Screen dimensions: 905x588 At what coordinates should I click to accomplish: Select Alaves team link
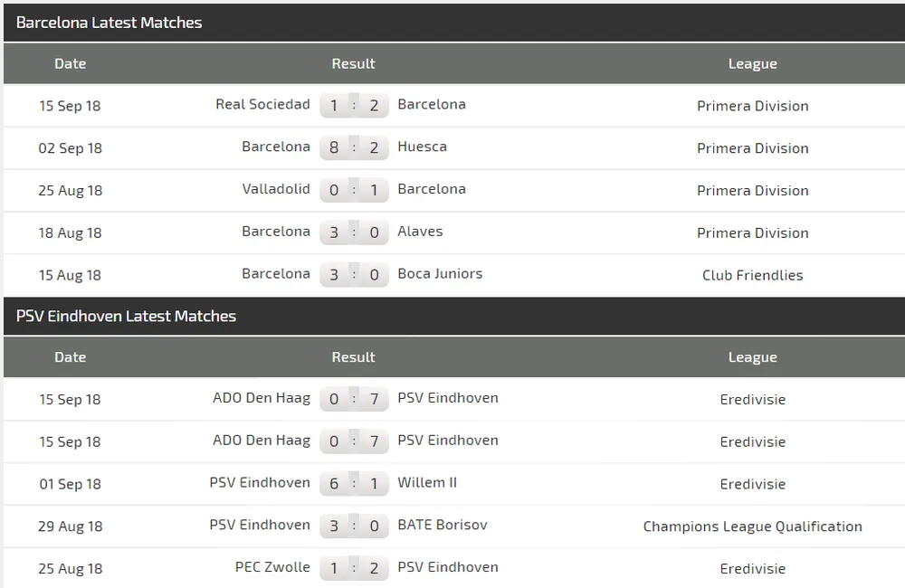tap(420, 232)
